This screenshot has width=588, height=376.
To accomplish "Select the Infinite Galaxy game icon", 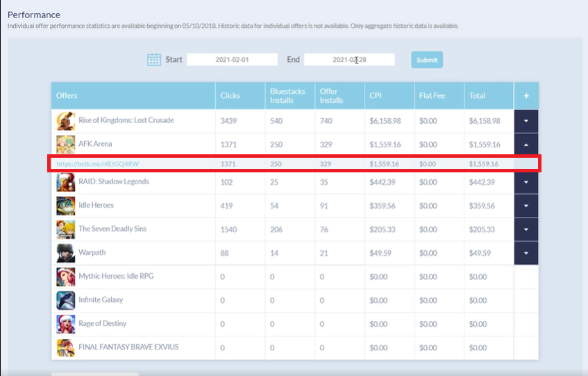I will coord(66,300).
